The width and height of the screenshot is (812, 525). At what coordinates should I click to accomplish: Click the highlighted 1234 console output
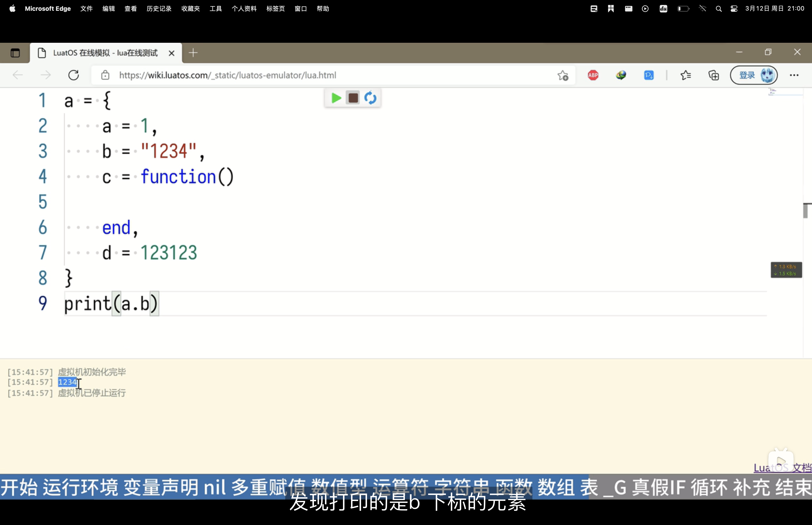pos(67,382)
